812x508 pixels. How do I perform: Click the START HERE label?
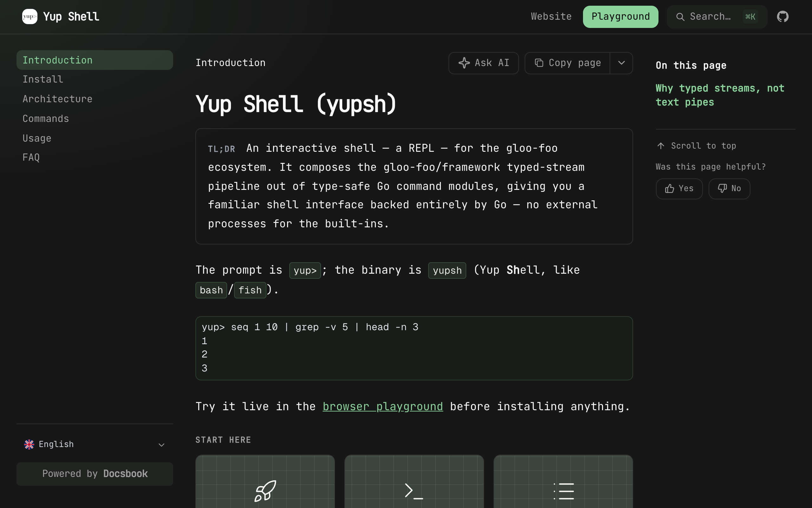pyautogui.click(x=223, y=440)
